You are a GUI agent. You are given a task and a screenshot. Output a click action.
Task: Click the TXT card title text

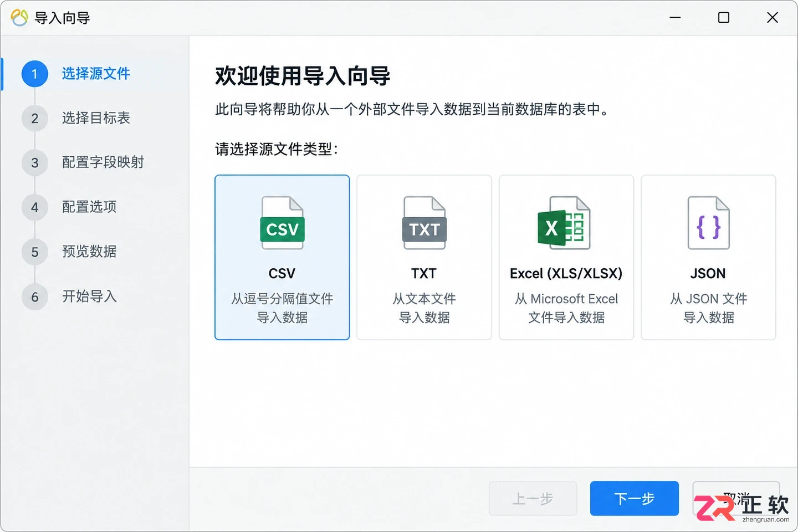click(x=424, y=274)
